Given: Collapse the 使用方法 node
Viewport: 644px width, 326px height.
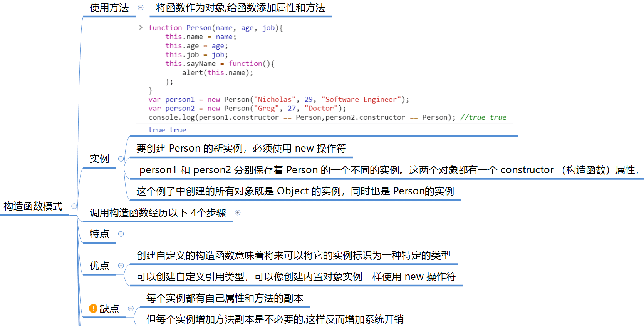Looking at the screenshot, I should tap(141, 8).
